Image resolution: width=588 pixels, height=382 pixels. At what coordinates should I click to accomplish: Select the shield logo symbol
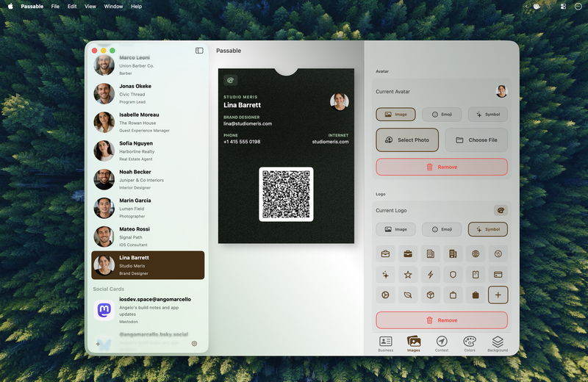(x=453, y=275)
